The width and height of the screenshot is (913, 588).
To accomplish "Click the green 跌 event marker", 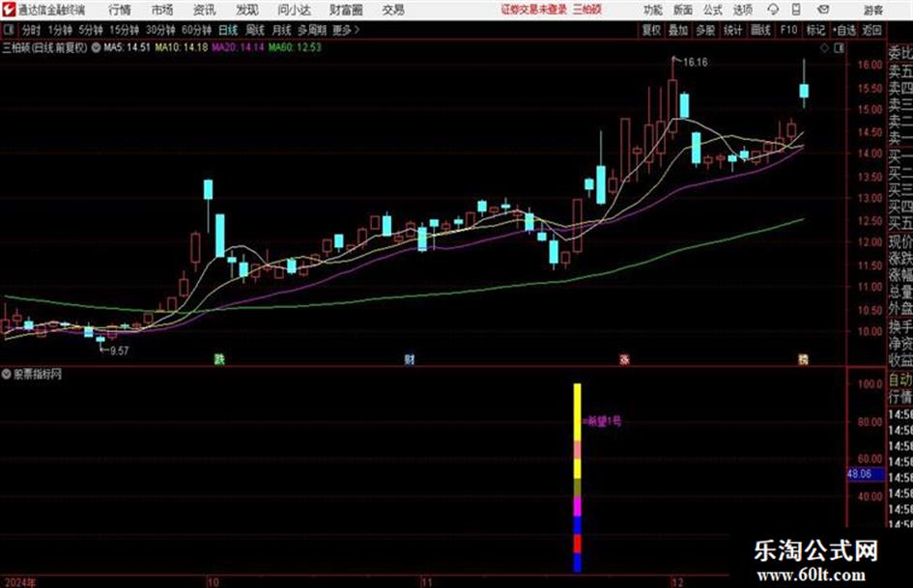I will (219, 359).
